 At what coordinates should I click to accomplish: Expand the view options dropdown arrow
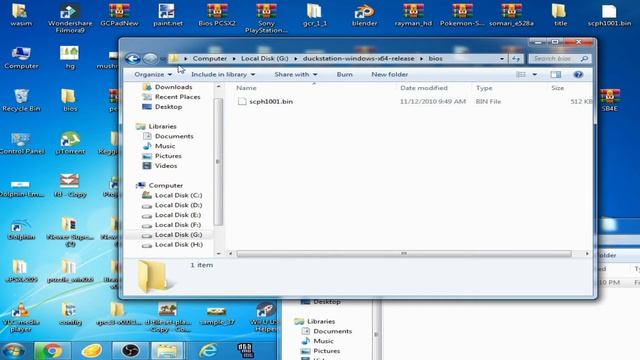tap(535, 75)
